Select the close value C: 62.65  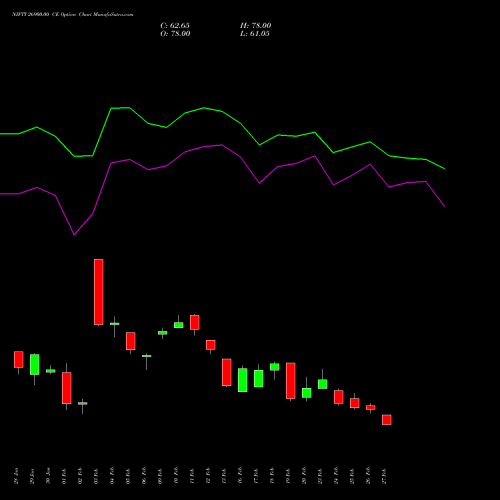[175, 26]
